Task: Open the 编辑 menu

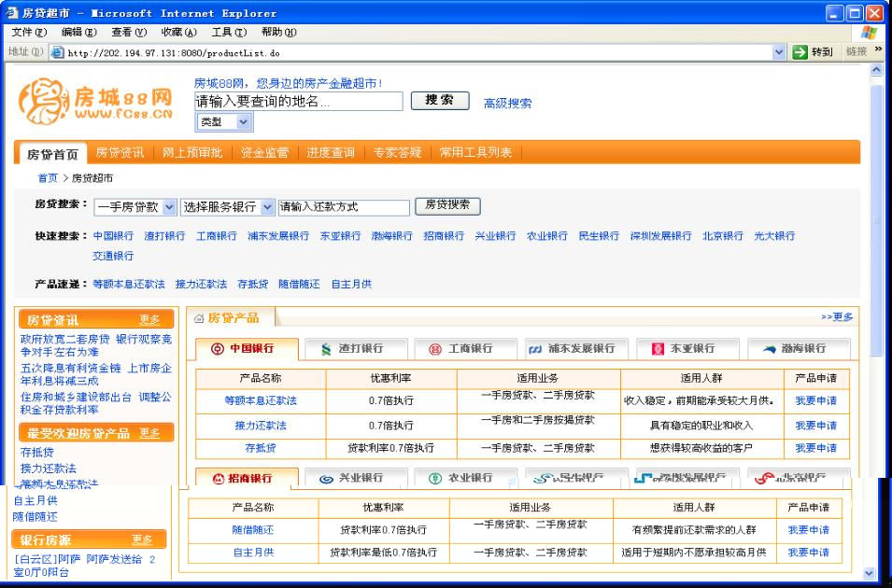Action: click(x=79, y=33)
